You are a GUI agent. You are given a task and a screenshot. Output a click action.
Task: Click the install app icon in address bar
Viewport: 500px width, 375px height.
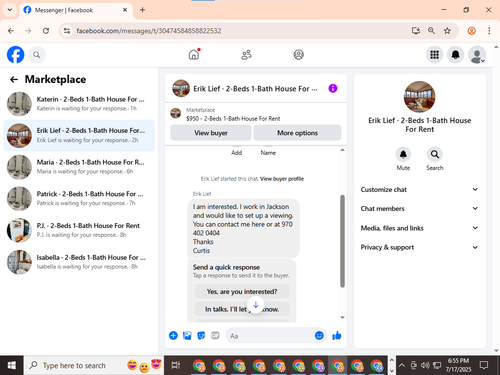point(416,31)
